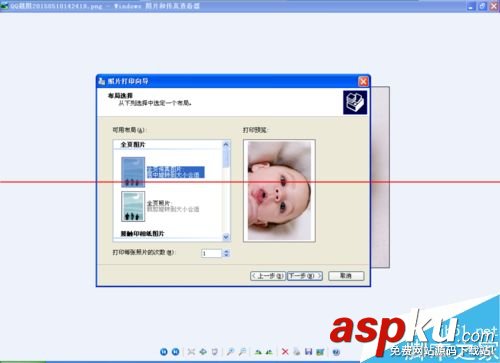Go to the previous image in viewer toolbar
Viewport: 500px width, 363px height.
(164, 352)
